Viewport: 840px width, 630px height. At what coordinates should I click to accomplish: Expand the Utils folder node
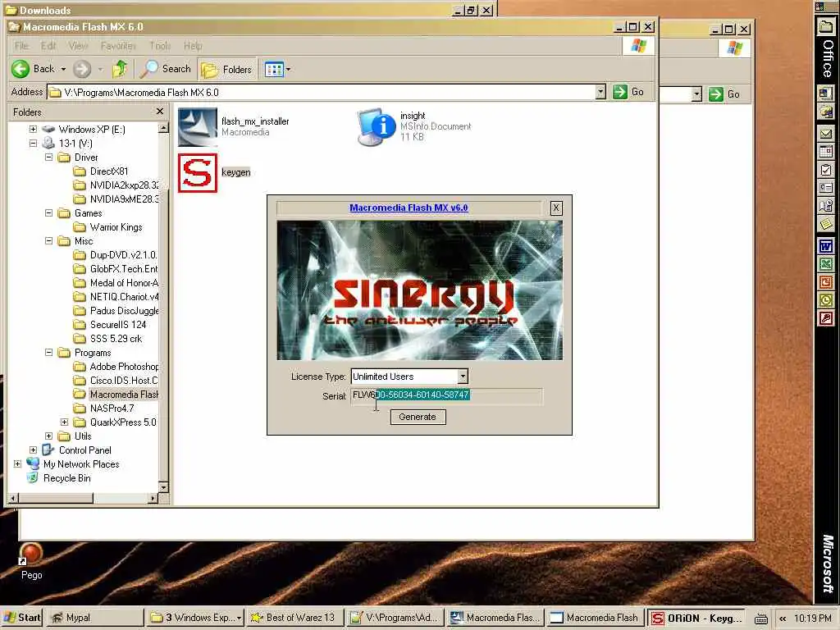(48, 436)
